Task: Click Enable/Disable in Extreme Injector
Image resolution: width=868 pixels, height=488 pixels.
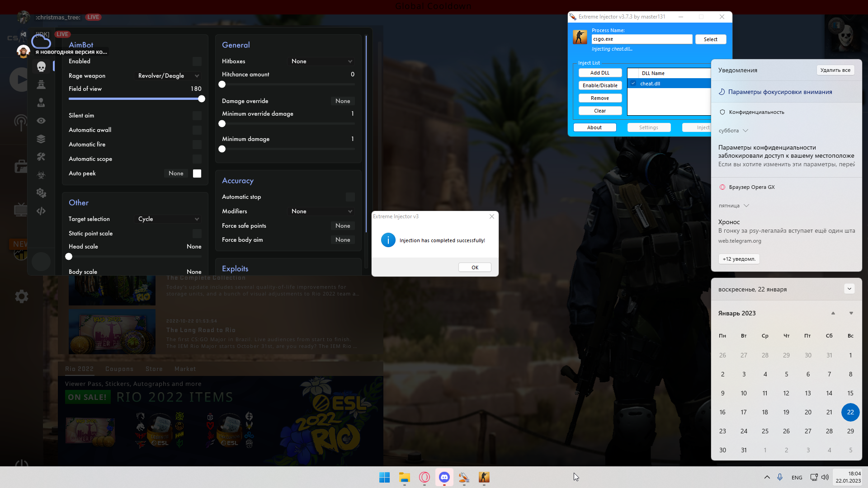Action: pos(600,85)
